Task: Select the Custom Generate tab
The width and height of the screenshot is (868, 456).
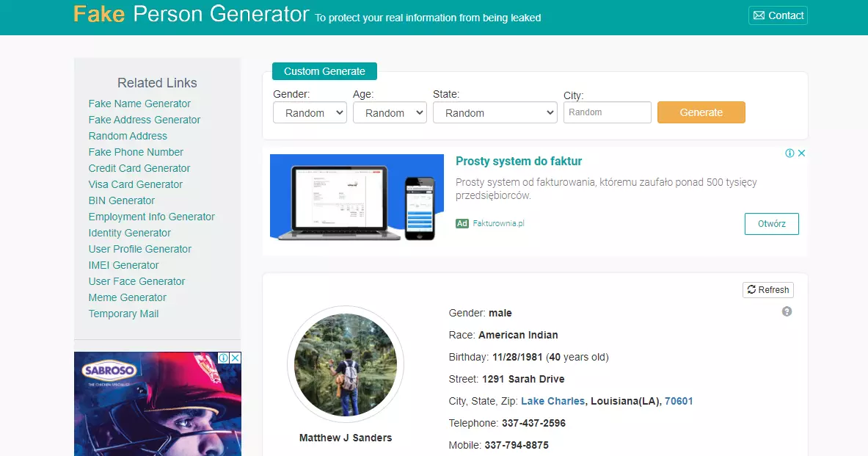Action: click(324, 71)
